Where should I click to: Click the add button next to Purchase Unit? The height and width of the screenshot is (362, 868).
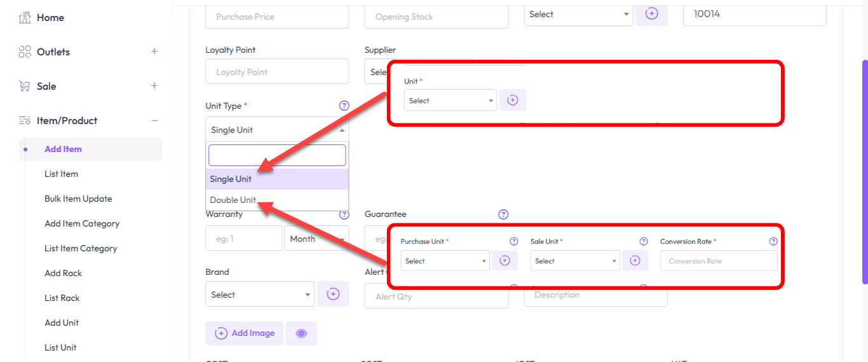[x=505, y=261]
